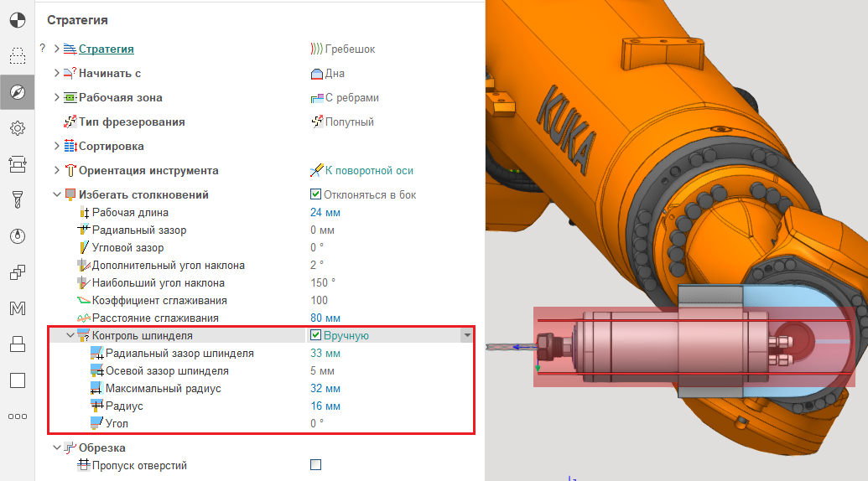Uncheck the 'Отклоняться в бок' checkbox

[316, 195]
